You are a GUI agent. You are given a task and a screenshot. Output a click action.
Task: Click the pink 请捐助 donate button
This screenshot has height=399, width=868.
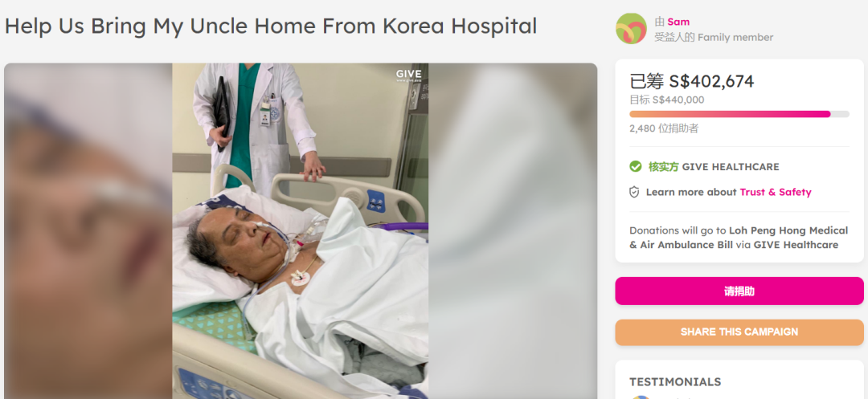click(739, 291)
